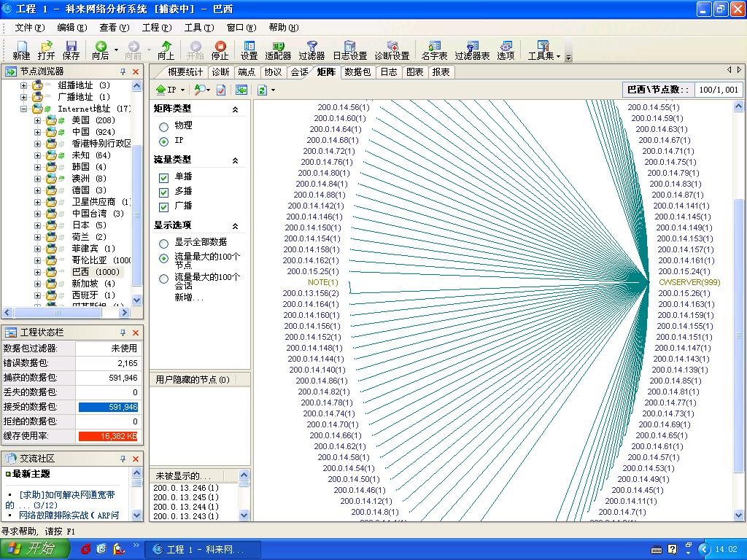Collapse the 矩阵类型 section header
This screenshot has height=560, width=747.
(235, 109)
